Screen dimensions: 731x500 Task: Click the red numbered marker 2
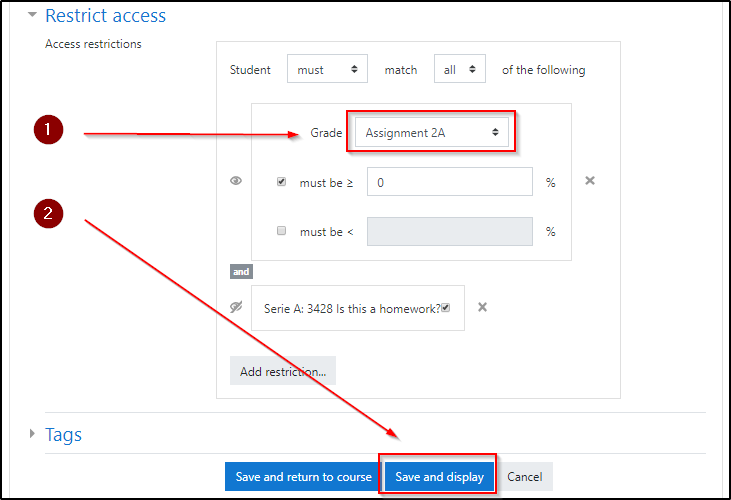point(47,214)
